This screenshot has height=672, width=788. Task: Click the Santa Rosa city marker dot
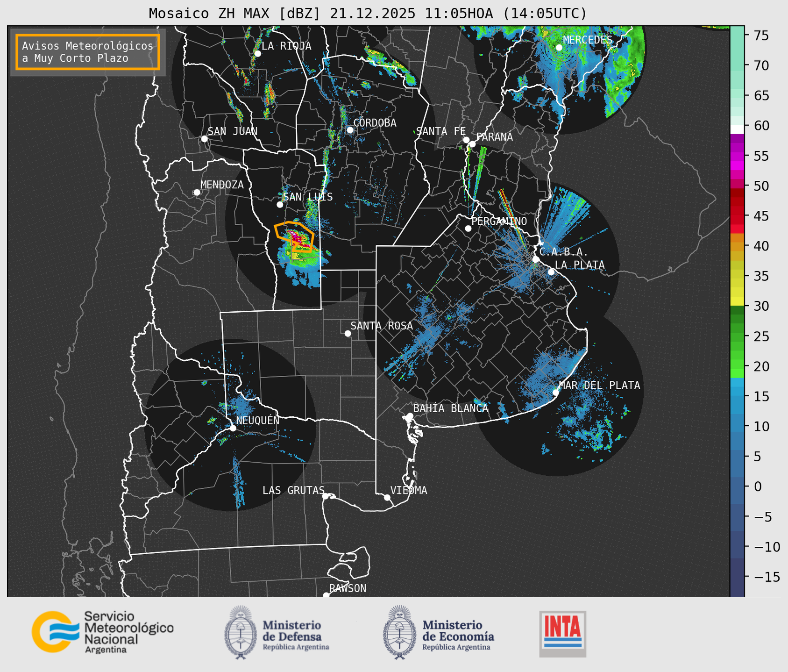348,333
